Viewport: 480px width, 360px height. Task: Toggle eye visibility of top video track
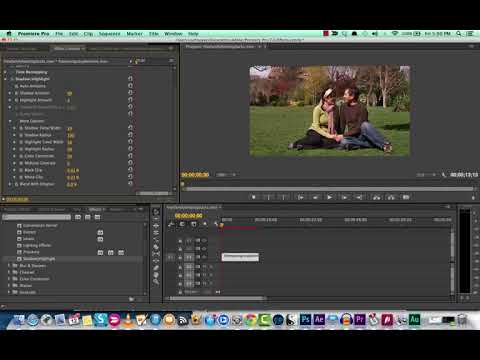click(204, 240)
